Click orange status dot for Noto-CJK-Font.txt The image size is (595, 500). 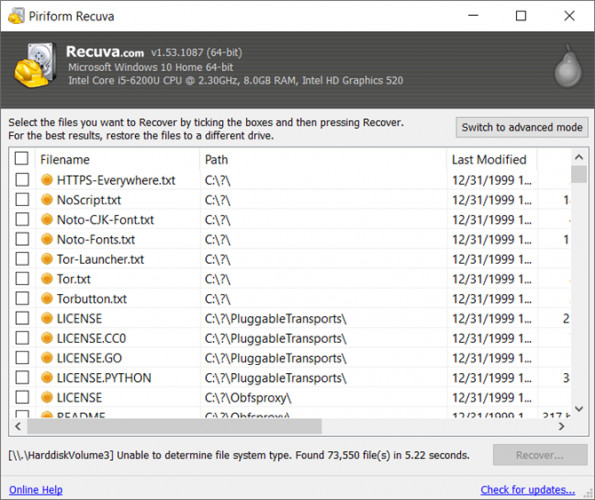(47, 219)
